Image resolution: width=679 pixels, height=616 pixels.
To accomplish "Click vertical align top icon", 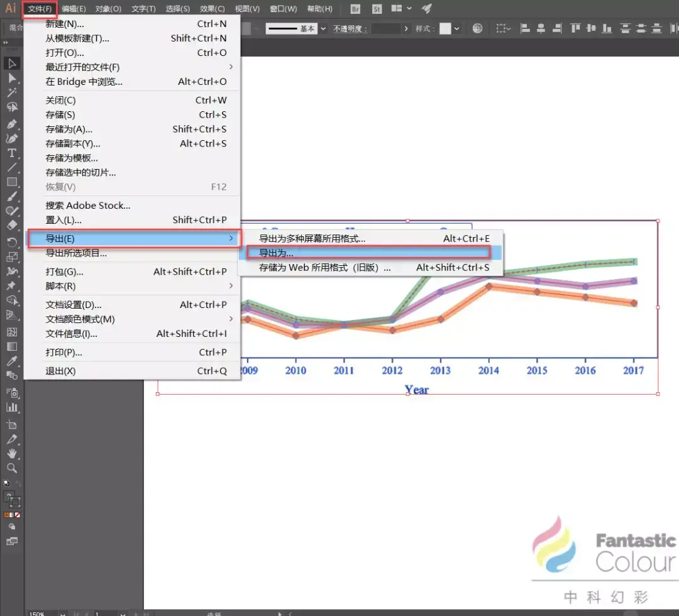I will pos(575,28).
